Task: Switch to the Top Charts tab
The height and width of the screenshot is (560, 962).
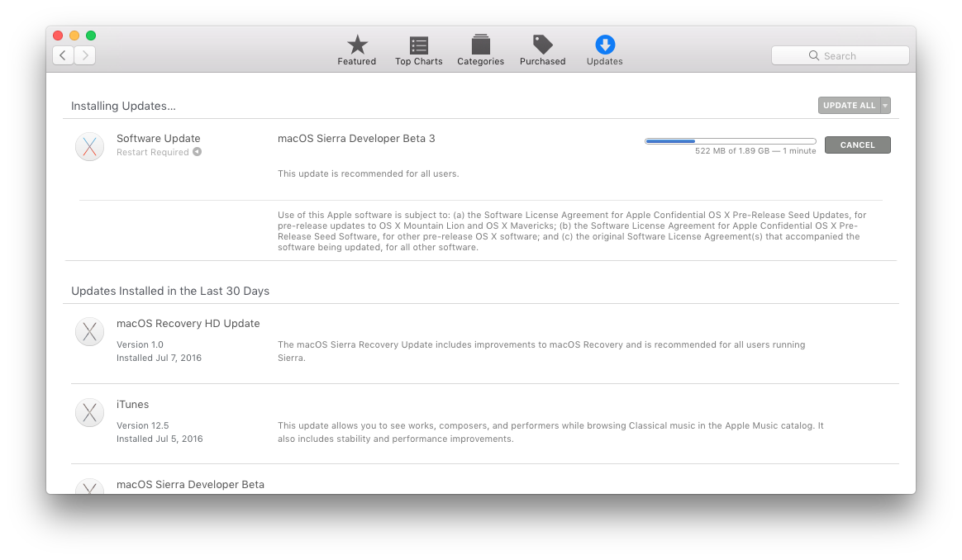Action: coord(418,50)
